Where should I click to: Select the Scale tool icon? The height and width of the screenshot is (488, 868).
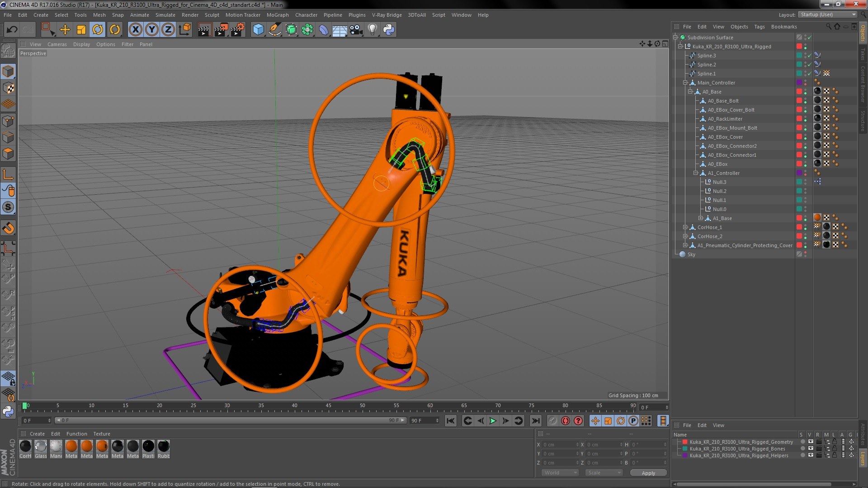coord(81,30)
